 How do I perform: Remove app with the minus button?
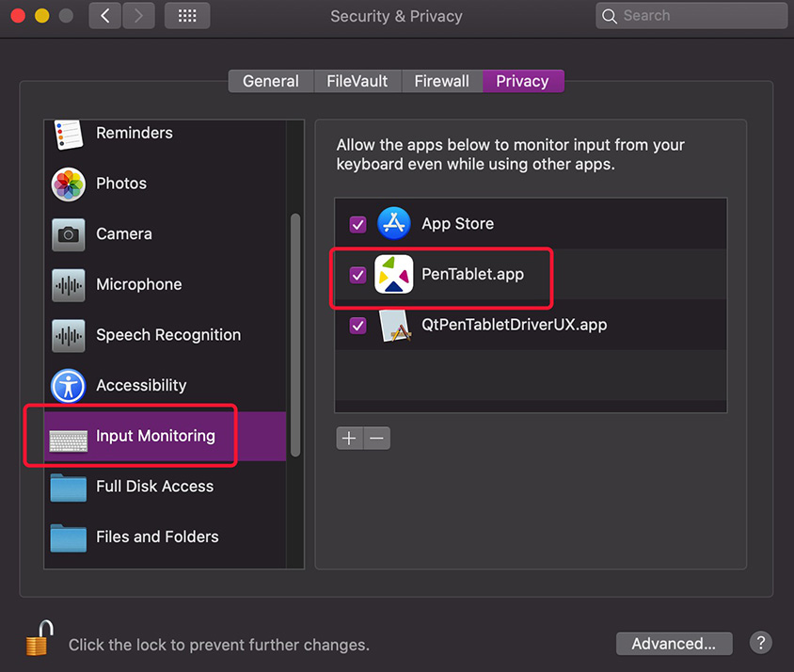376,439
